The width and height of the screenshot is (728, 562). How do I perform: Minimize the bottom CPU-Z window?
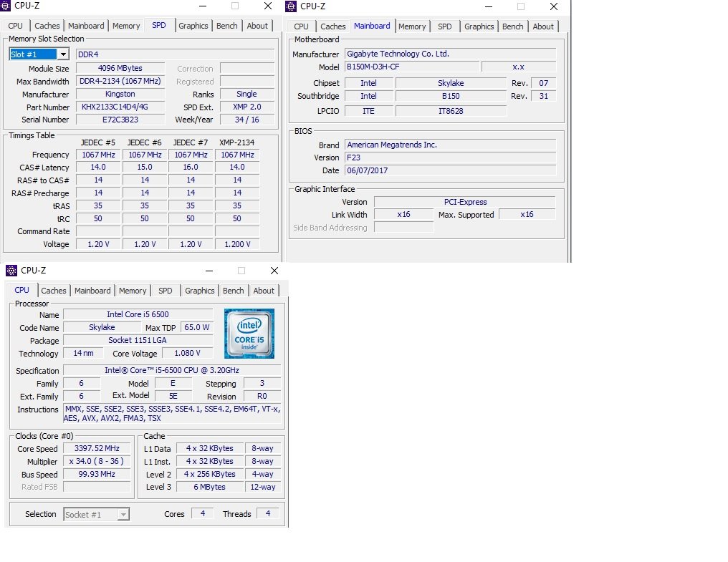[209, 271]
